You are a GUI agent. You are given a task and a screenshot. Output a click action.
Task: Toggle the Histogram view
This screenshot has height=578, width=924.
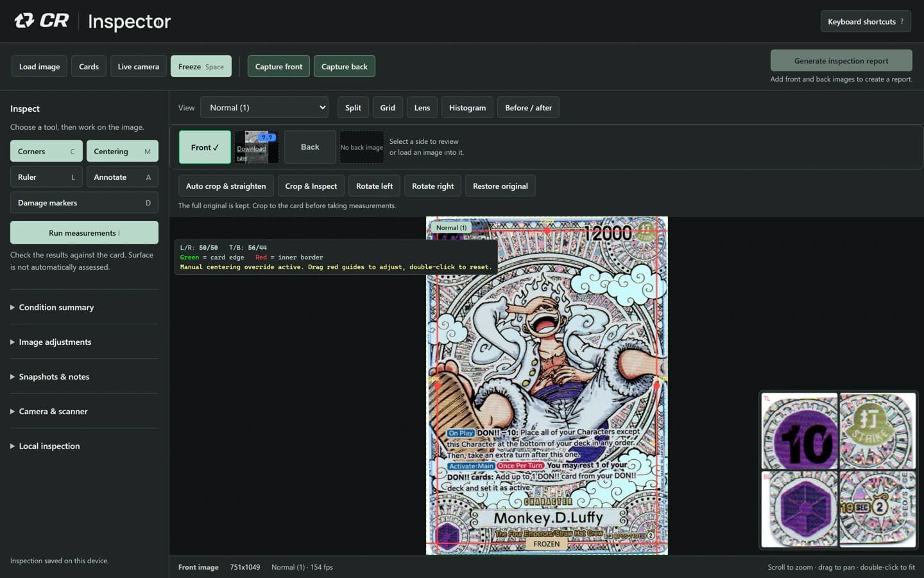(x=467, y=107)
